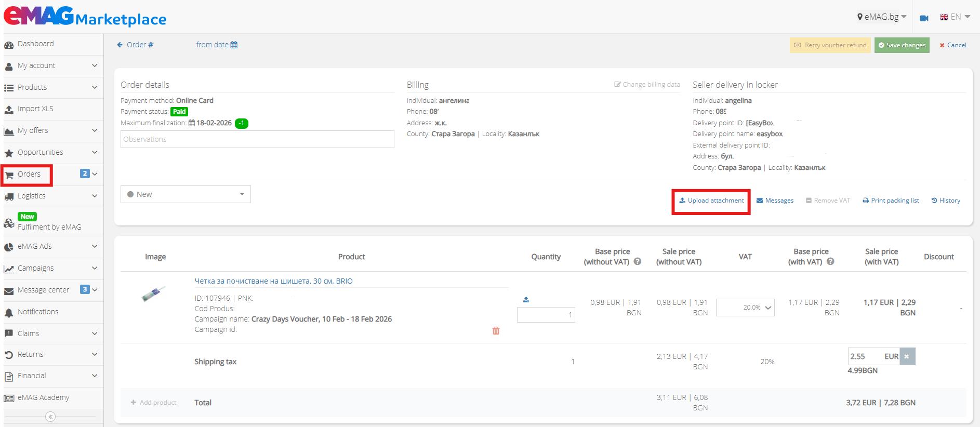This screenshot has width=980, height=427.
Task: Click the Message center badge showing 3
Action: [x=85, y=289]
